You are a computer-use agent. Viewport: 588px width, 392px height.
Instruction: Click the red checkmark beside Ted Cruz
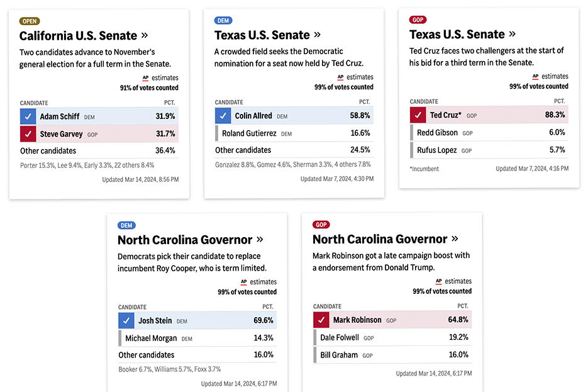pos(418,115)
